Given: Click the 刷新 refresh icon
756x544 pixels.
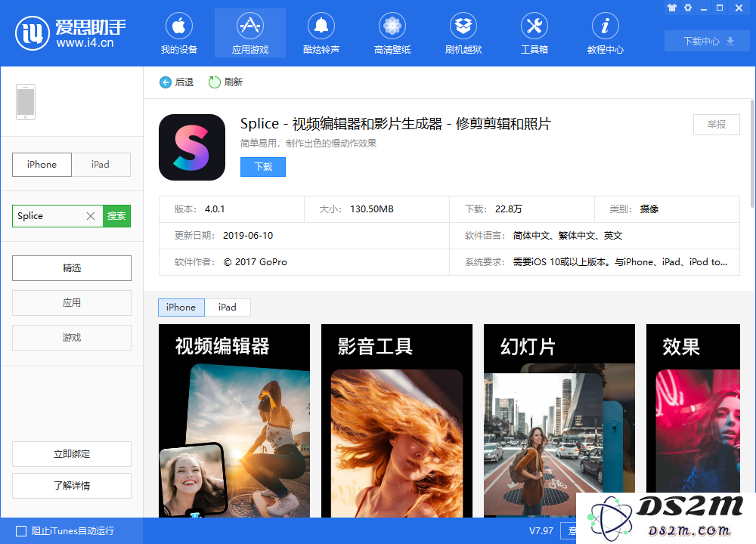Looking at the screenshot, I should point(214,82).
